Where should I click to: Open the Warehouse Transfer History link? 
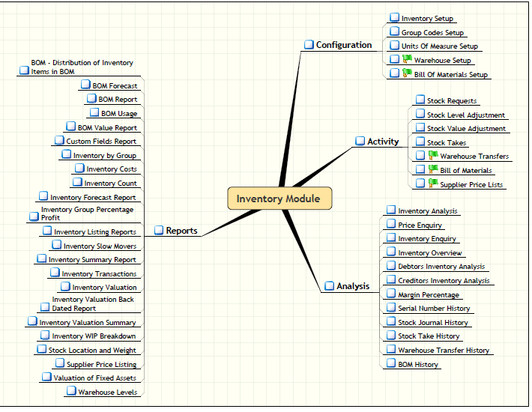[x=444, y=350]
